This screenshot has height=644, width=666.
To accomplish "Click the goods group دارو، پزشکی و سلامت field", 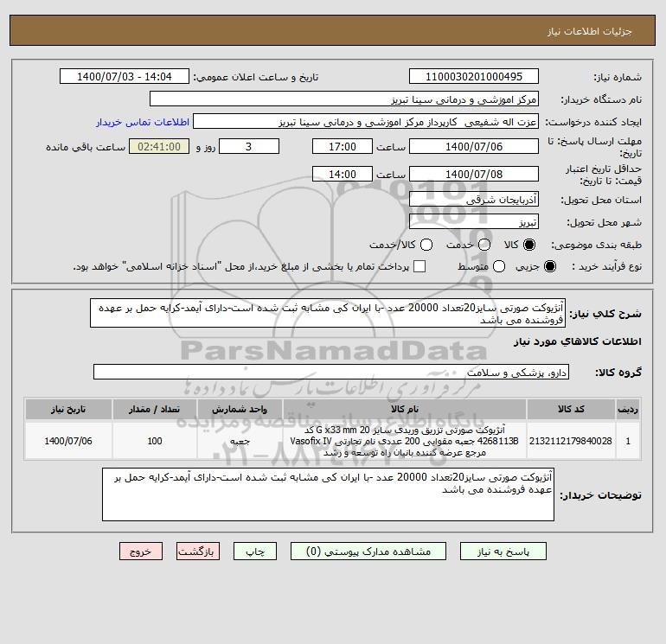I will click(331, 372).
